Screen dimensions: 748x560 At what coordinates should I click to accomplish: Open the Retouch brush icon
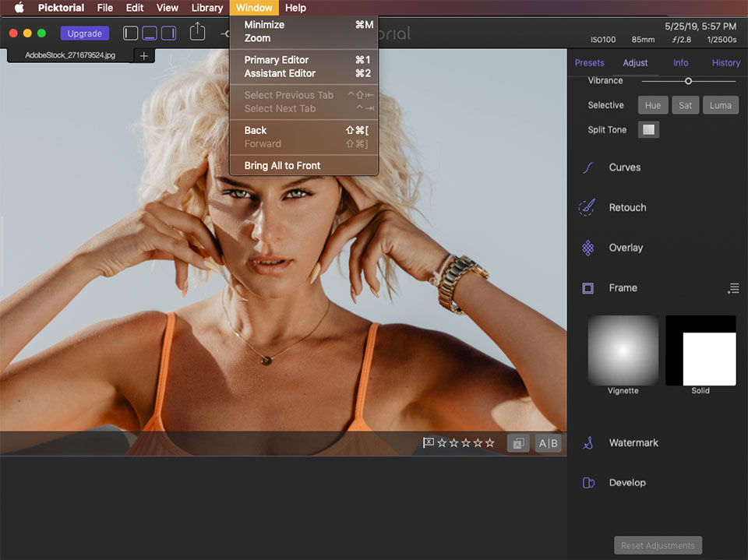587,207
